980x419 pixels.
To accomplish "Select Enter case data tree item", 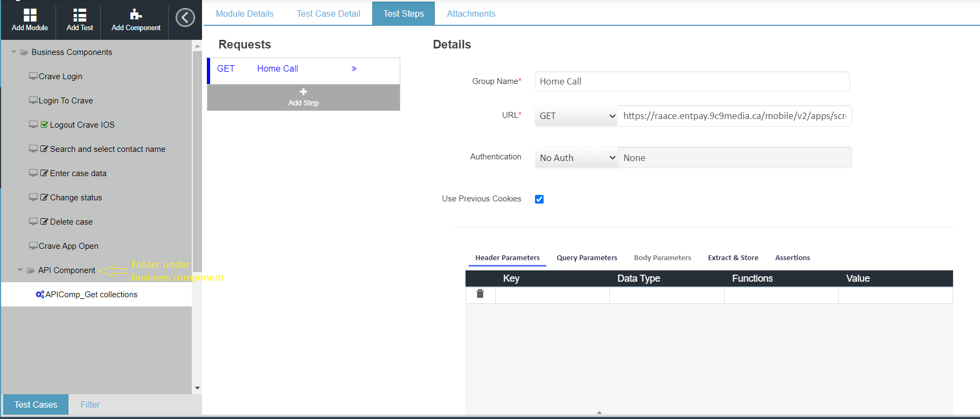I will tap(78, 173).
